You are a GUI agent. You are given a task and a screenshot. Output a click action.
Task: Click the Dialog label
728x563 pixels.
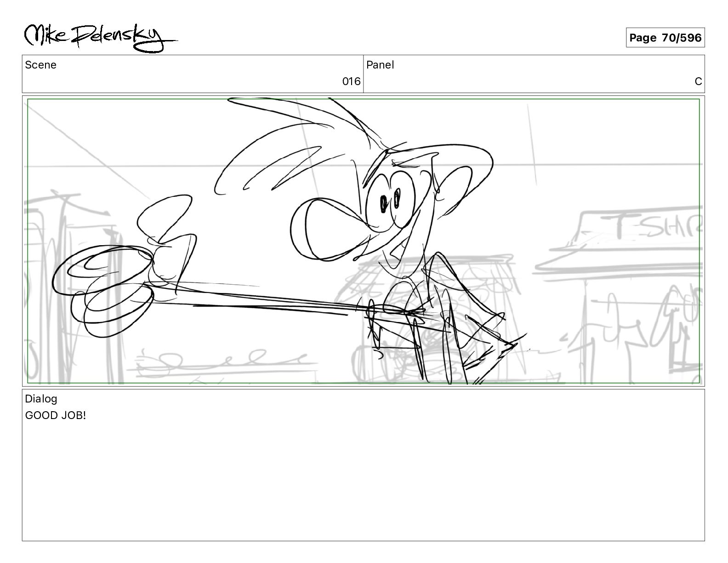[x=41, y=399]
